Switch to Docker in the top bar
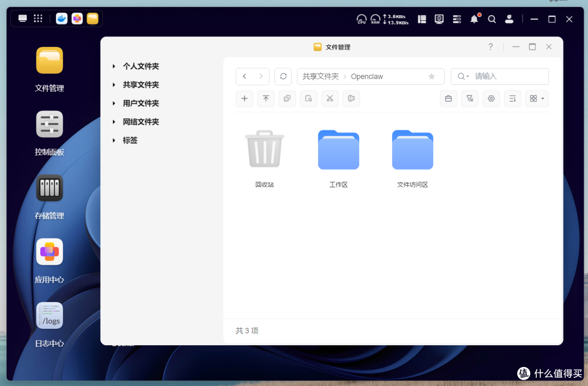 click(x=62, y=19)
